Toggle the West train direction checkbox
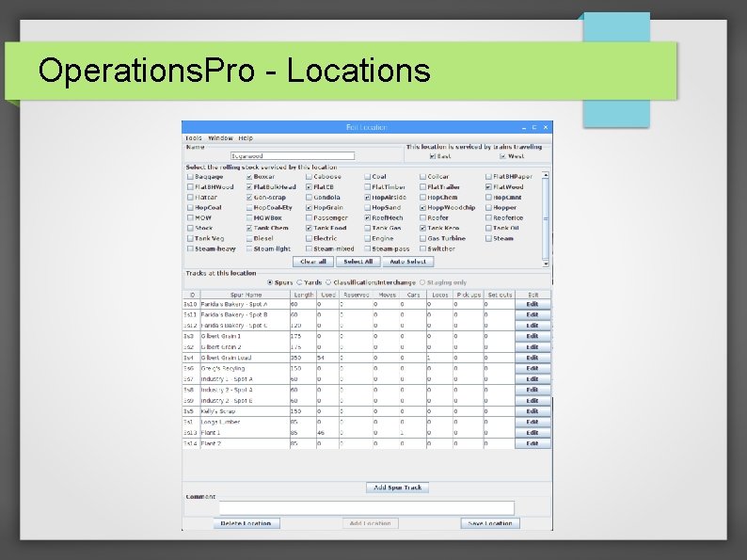Image resolution: width=747 pixels, height=560 pixels. coord(502,156)
